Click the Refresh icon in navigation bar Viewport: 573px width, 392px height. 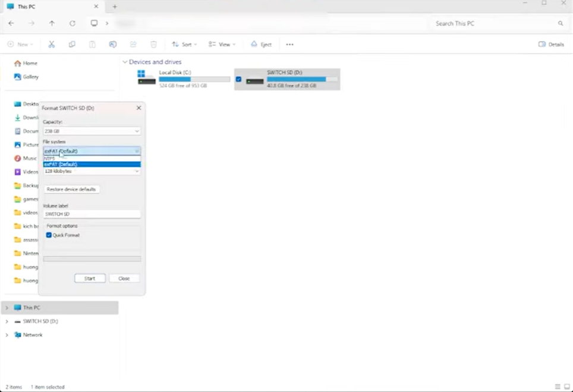pos(73,23)
